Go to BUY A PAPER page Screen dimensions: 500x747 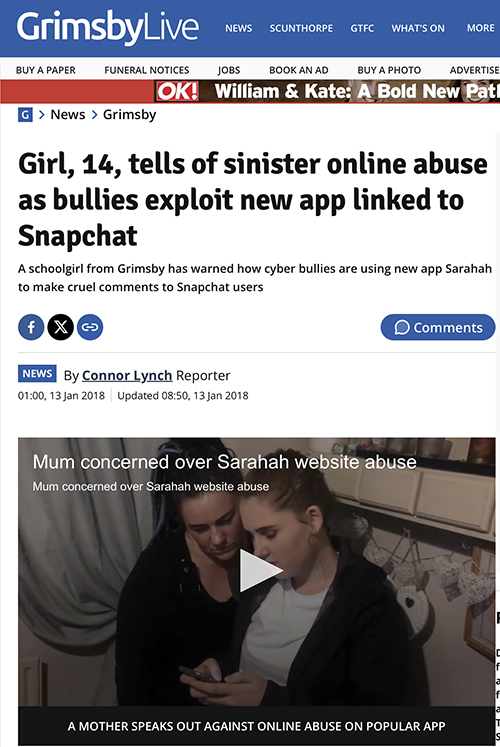(x=46, y=70)
